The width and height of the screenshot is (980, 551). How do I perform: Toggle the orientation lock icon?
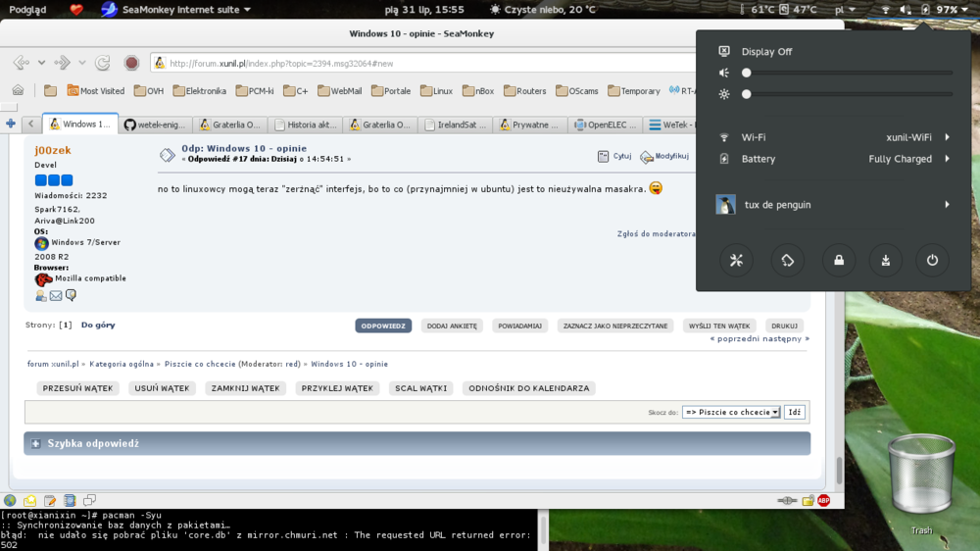click(x=787, y=260)
